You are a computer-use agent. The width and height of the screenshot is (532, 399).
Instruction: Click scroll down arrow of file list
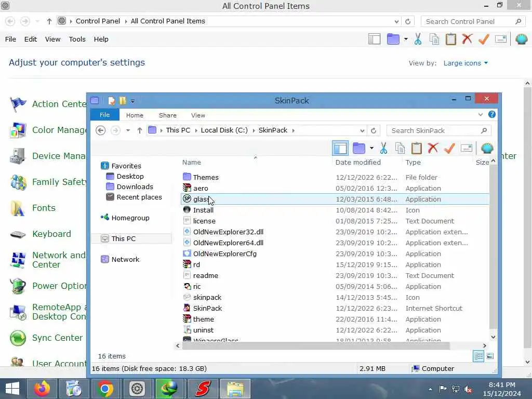coord(494,337)
